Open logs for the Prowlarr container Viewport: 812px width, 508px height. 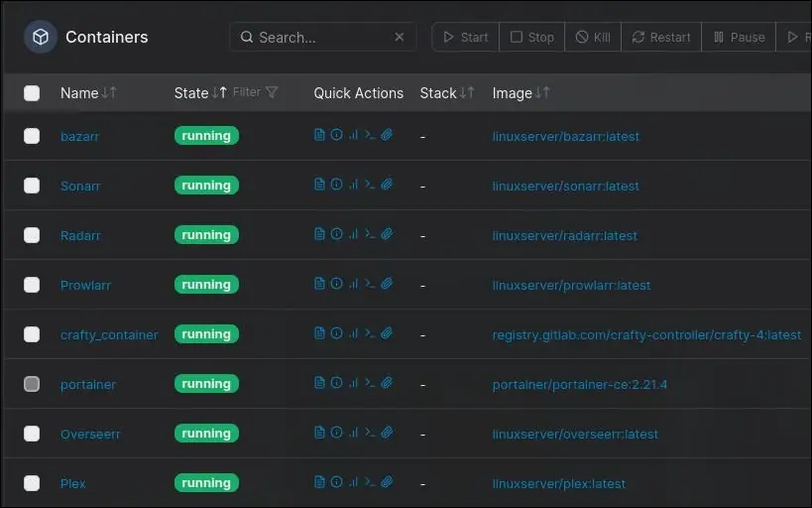click(319, 284)
